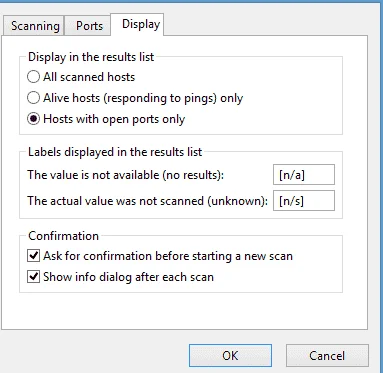Confirm settings with the OK button

[230, 356]
